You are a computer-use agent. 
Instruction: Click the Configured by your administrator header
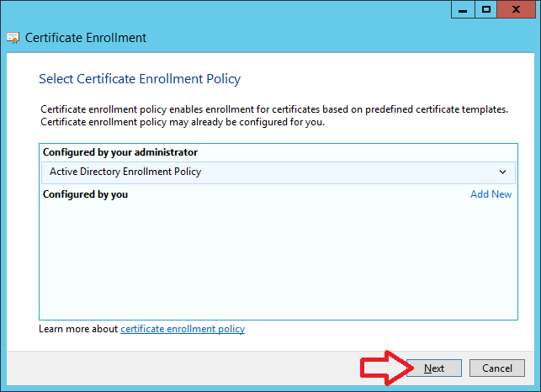coord(120,152)
